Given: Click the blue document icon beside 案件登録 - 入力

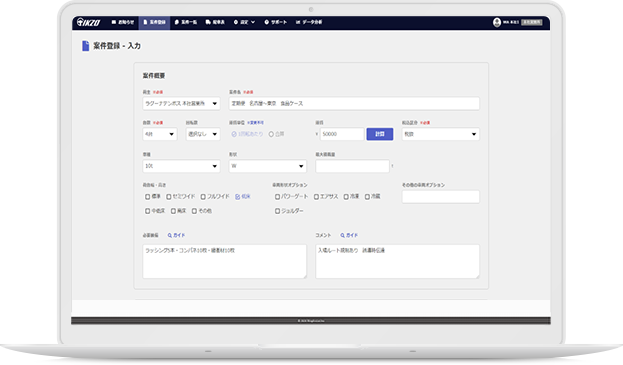Looking at the screenshot, I should click(x=85, y=46).
